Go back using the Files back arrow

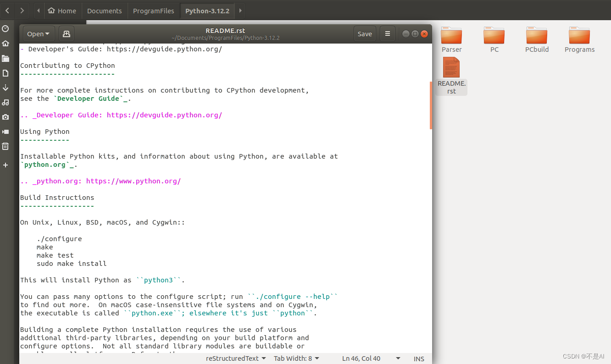[7, 11]
